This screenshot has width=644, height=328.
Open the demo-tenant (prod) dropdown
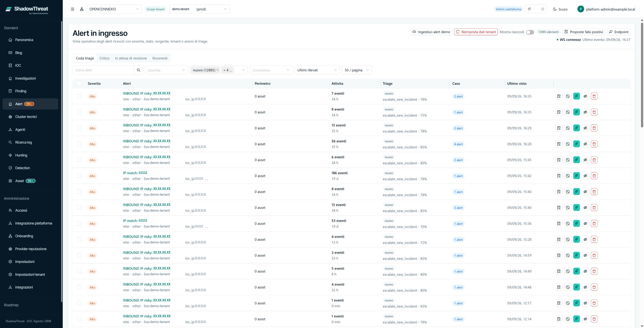point(199,9)
